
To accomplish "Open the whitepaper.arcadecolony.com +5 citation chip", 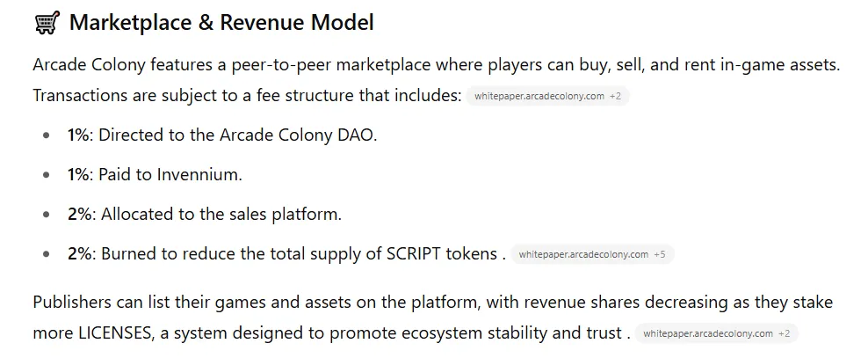I will click(x=592, y=255).
